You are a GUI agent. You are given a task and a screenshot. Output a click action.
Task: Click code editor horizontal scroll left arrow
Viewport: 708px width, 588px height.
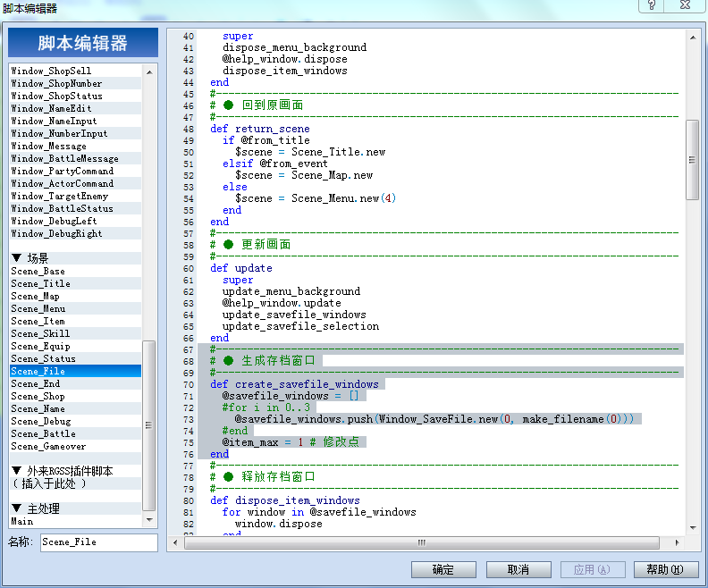175,543
